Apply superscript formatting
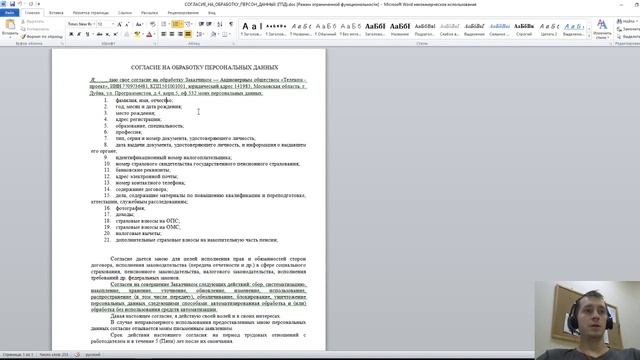 [x=115, y=34]
